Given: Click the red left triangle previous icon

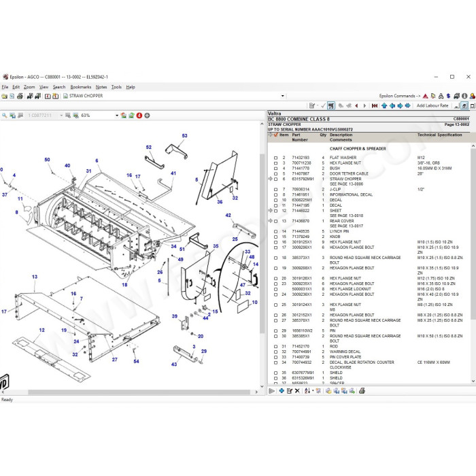Looking at the screenshot, I should (x=357, y=105).
